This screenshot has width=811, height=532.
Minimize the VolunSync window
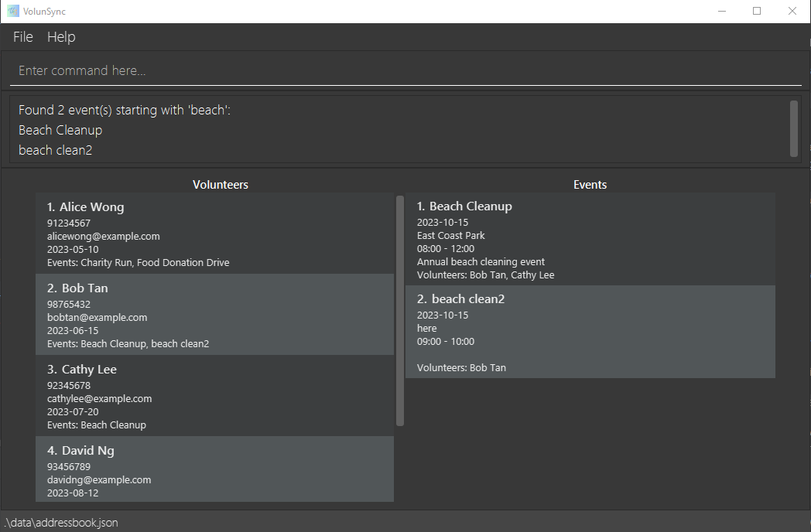tap(722, 11)
